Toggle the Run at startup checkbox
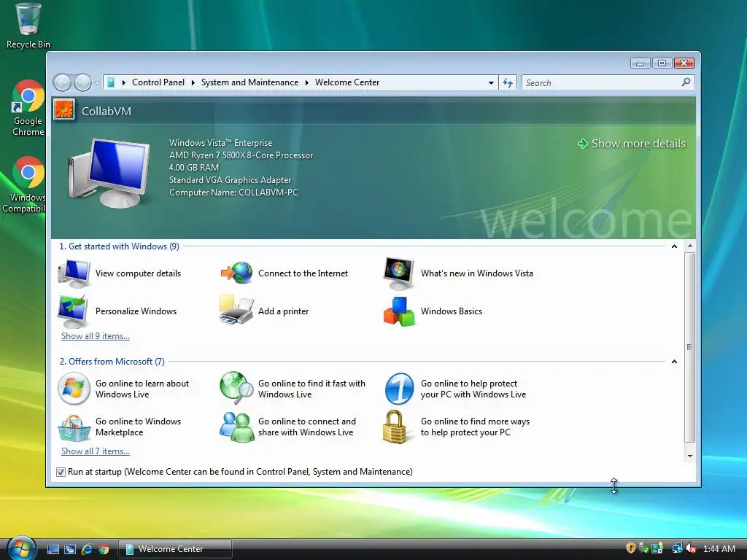The height and width of the screenshot is (560, 747). click(x=61, y=472)
